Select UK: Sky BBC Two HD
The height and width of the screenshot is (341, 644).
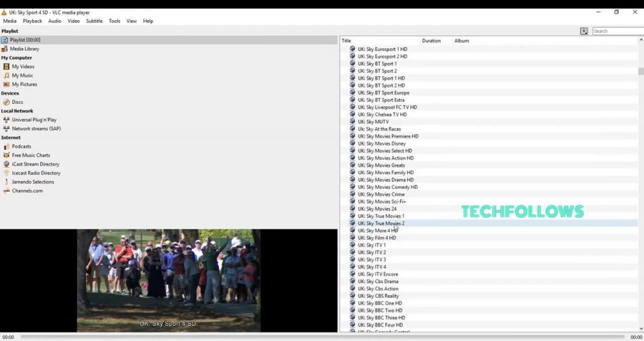tap(380, 310)
